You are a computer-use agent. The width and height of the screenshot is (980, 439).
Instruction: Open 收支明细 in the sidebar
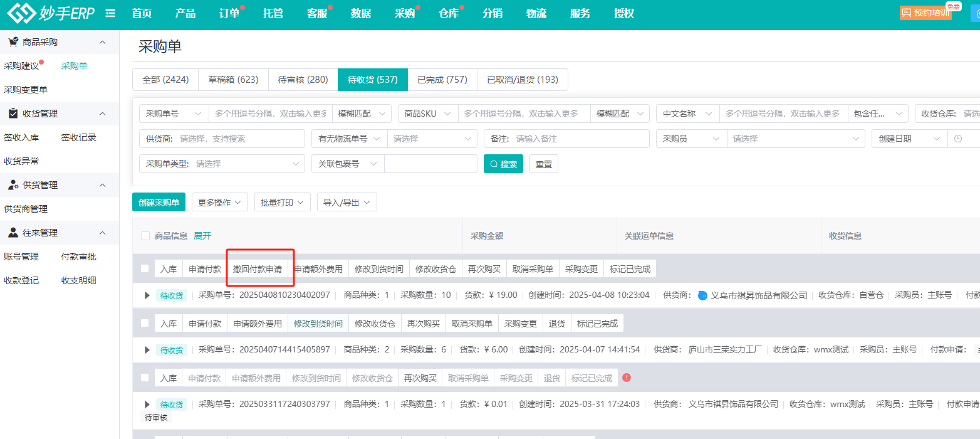[x=79, y=280]
